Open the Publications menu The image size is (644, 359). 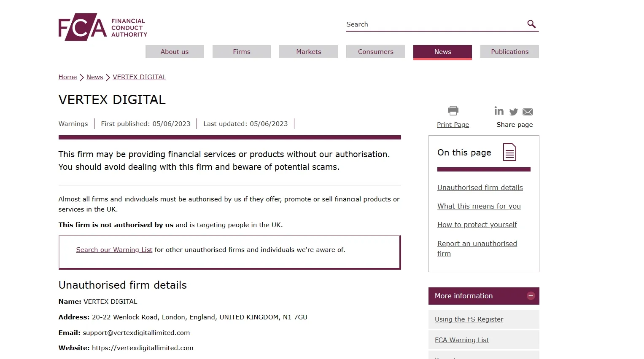509,51
